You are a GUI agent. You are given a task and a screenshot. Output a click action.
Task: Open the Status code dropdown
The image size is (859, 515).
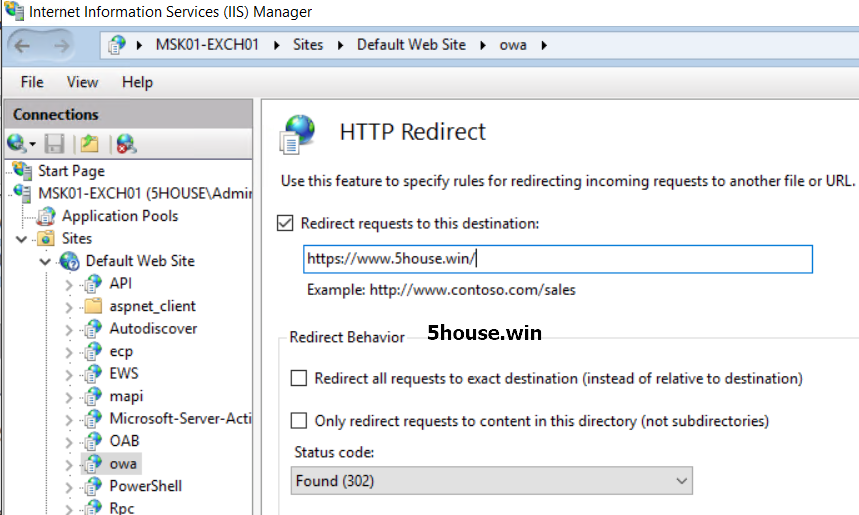(x=492, y=481)
